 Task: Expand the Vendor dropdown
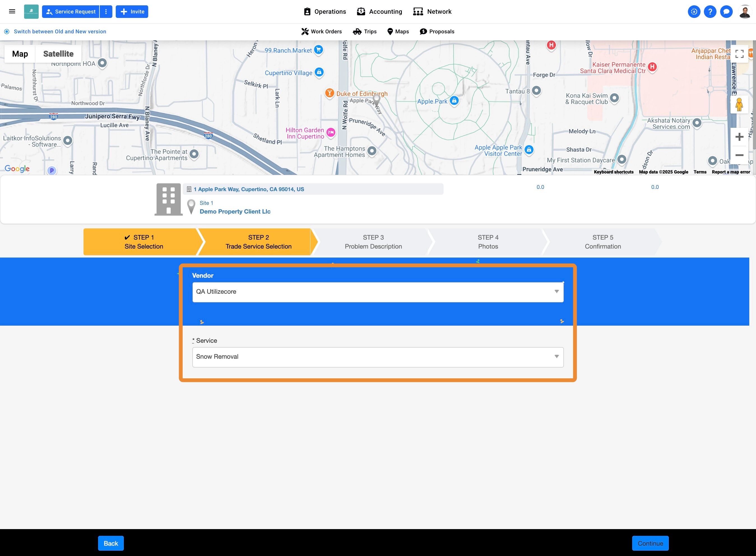(x=377, y=292)
